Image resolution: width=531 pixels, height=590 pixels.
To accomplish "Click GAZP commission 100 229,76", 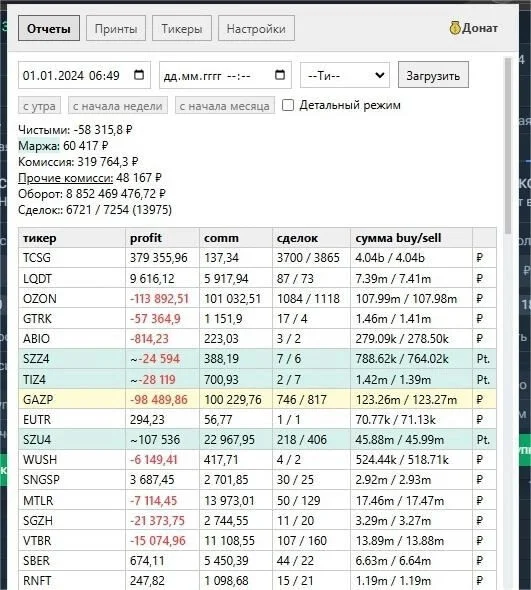I will pos(233,399).
